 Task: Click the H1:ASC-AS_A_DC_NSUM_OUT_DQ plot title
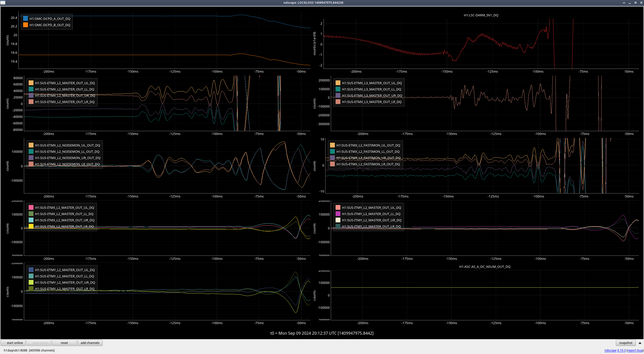point(485,267)
